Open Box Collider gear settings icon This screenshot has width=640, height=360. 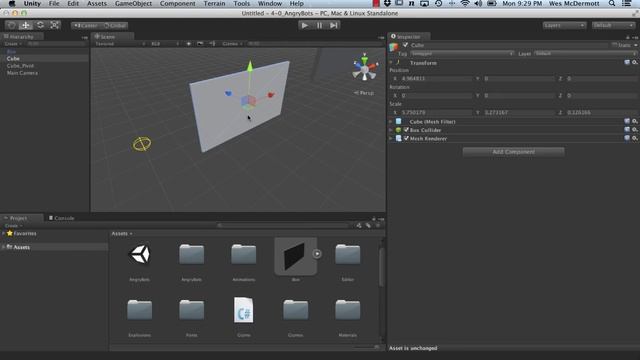(x=635, y=130)
